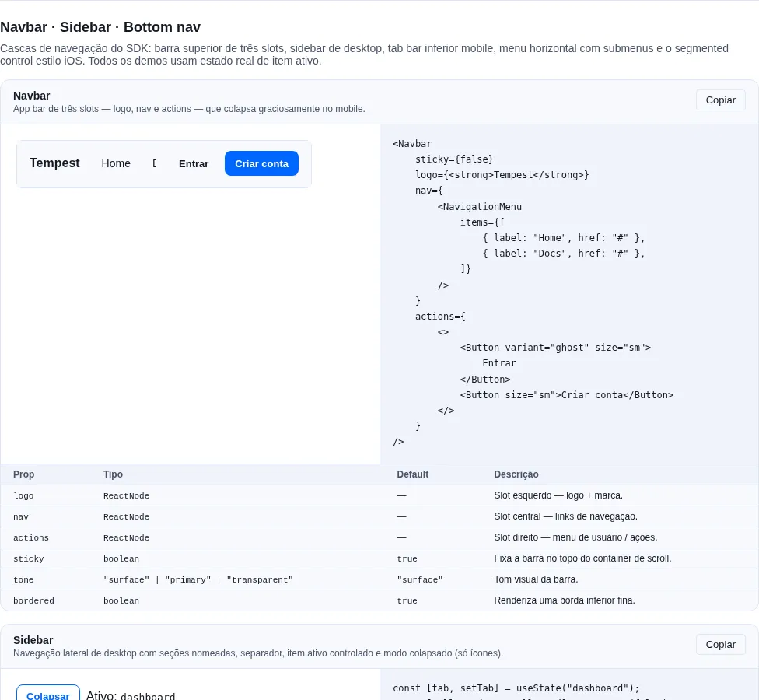Click the nav prop name cell
This screenshot has width=759, height=700.
[21, 517]
